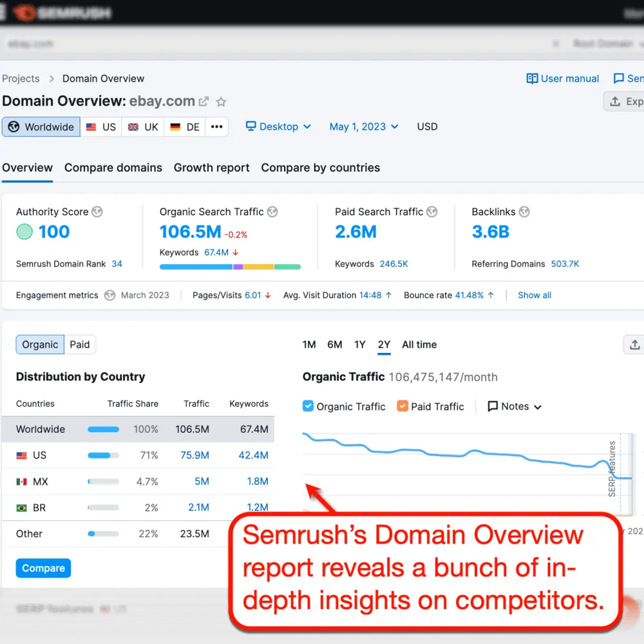Click Paid Search Traffic 2.6M value
Screen dimensions: 644x644
click(x=355, y=232)
